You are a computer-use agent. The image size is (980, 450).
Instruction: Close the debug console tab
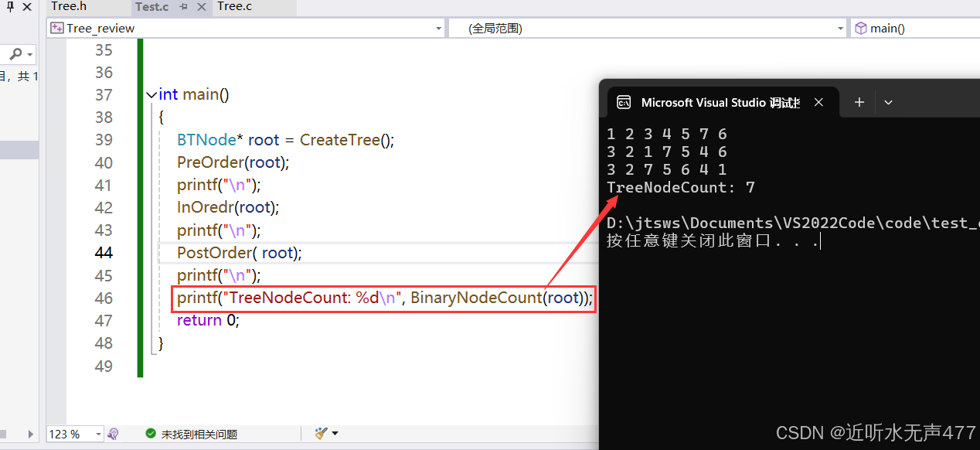[818, 102]
